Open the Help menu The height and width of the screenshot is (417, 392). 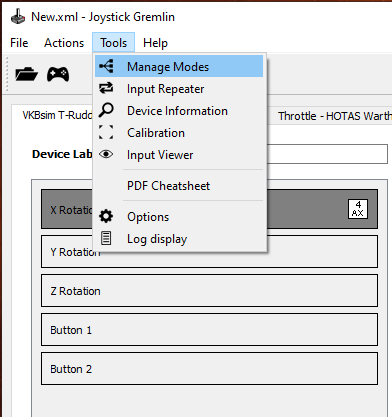pyautogui.click(x=155, y=43)
